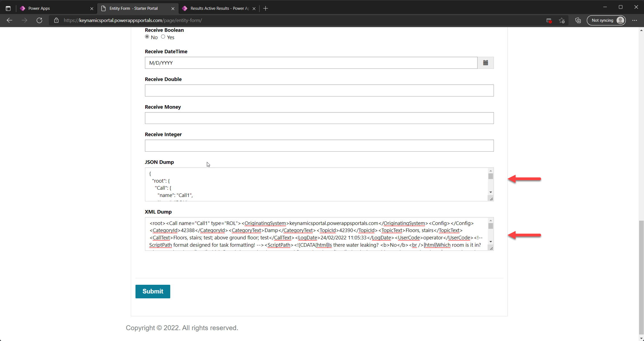Add page to favorites star icon
Image resolution: width=644 pixels, height=341 pixels.
coord(562,20)
